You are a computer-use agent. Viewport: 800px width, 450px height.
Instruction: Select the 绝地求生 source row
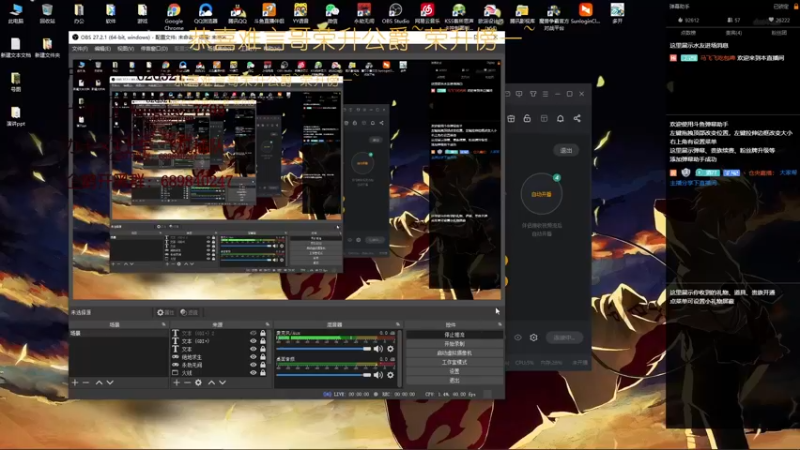click(219, 357)
